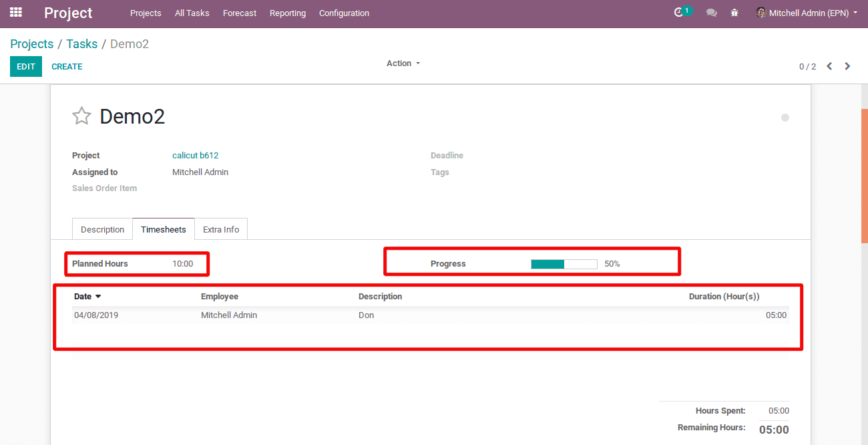Click the Deadline field label
This screenshot has width=868, height=445.
tap(447, 156)
